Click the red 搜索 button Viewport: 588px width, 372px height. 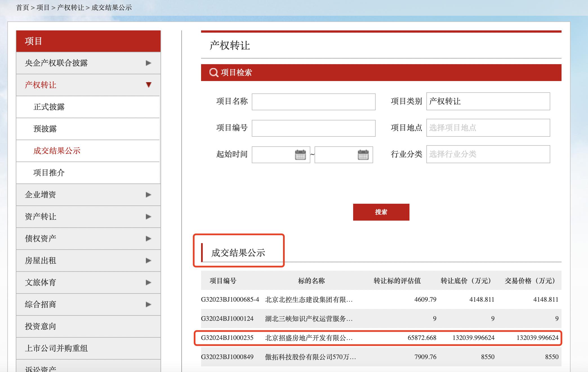tap(381, 212)
